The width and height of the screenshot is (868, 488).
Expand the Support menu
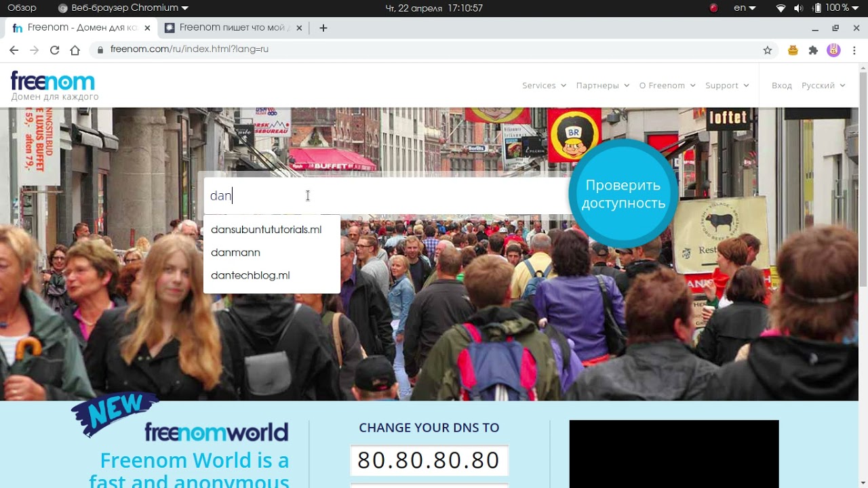click(727, 85)
